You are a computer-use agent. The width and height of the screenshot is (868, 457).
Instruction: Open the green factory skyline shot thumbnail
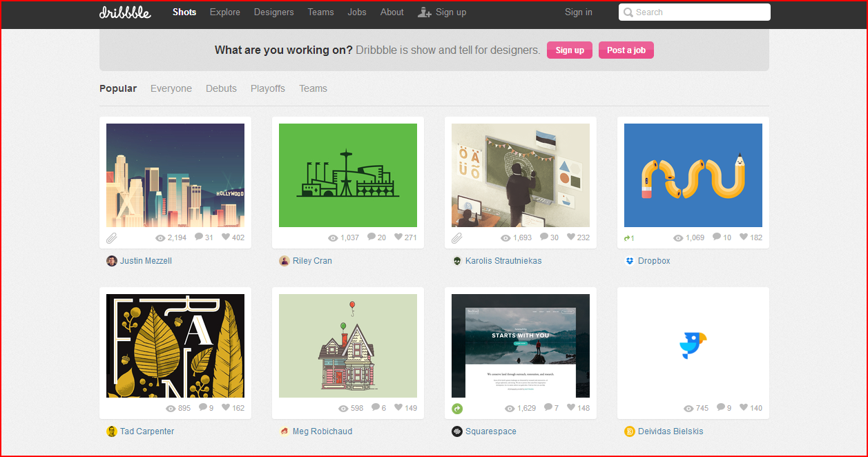[348, 175]
